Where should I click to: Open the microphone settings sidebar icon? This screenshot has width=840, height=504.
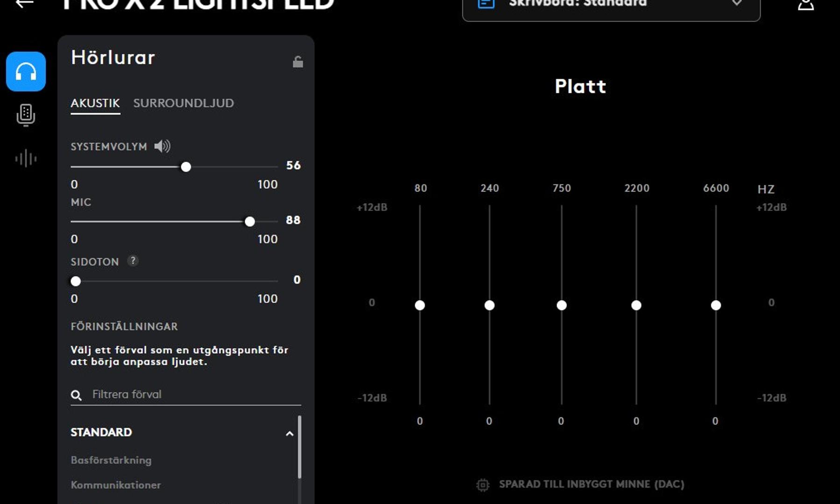[x=26, y=115]
